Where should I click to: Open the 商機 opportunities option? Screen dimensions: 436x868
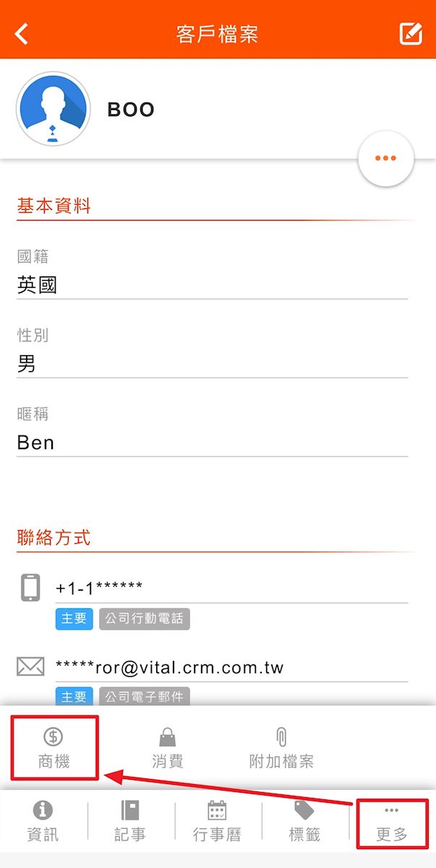(54, 748)
